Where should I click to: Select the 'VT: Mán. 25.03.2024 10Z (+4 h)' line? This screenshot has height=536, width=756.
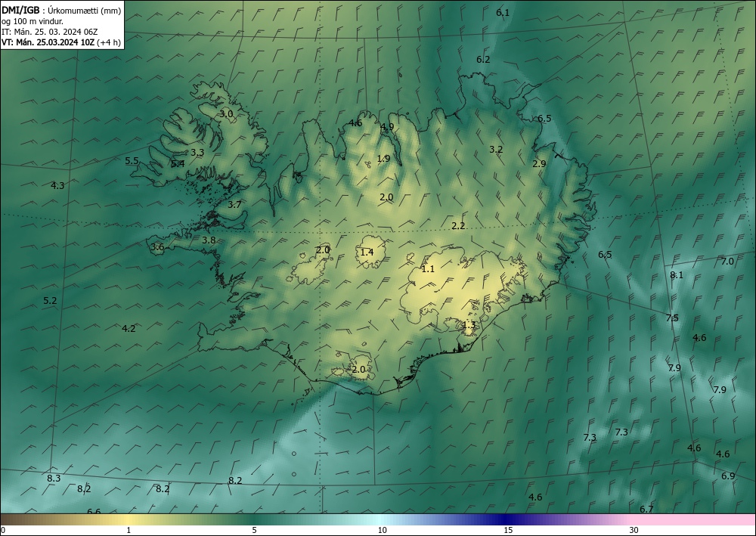(x=61, y=42)
